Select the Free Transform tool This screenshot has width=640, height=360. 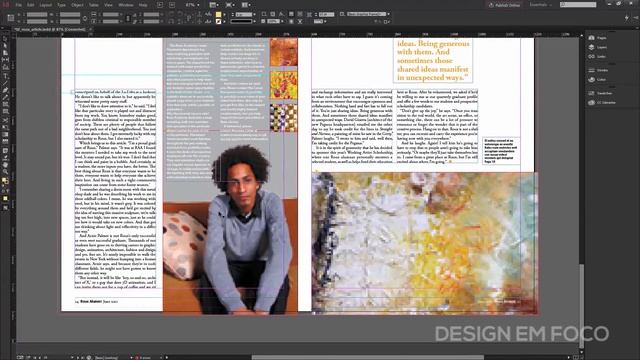(5, 127)
